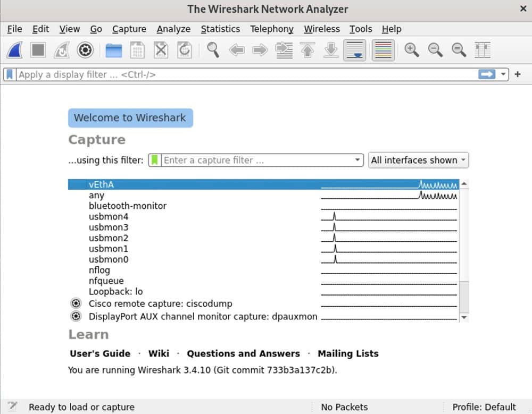Select usbmon2 interface
Screen dimensions: 532x414
coord(263,238)
